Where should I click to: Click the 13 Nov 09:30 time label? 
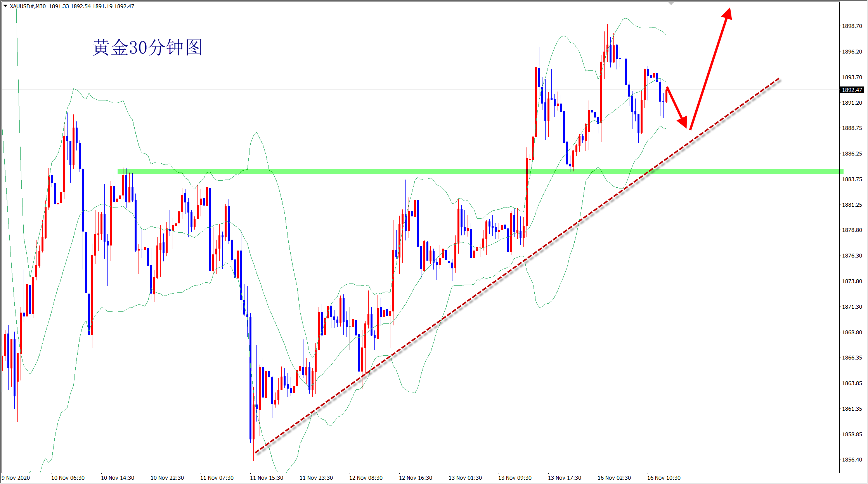coord(515,478)
